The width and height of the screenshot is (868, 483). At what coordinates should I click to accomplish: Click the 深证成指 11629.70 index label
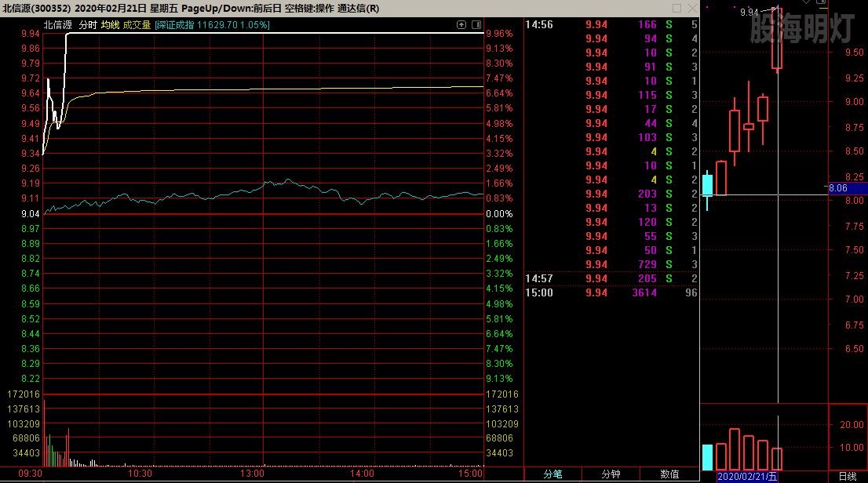(213, 25)
